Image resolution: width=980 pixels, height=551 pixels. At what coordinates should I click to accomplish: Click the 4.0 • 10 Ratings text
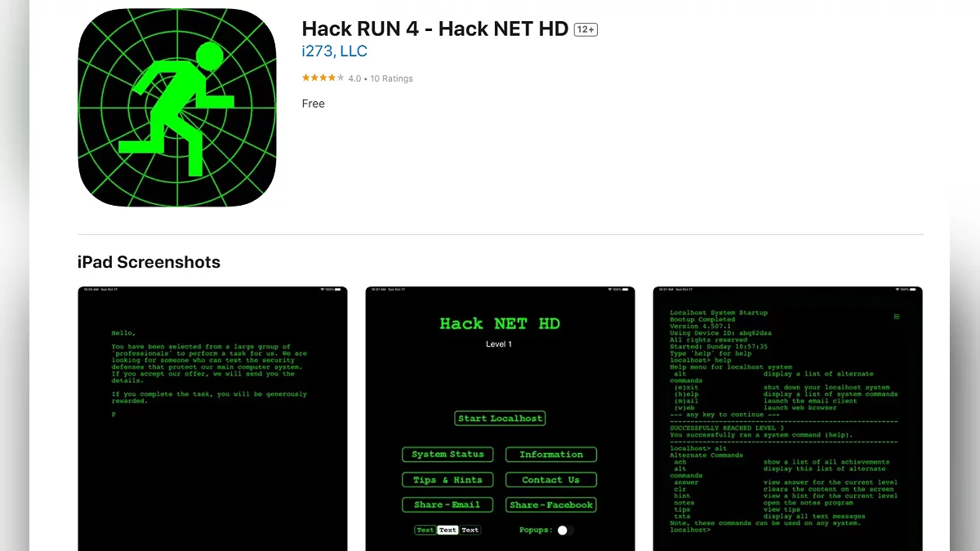click(381, 78)
